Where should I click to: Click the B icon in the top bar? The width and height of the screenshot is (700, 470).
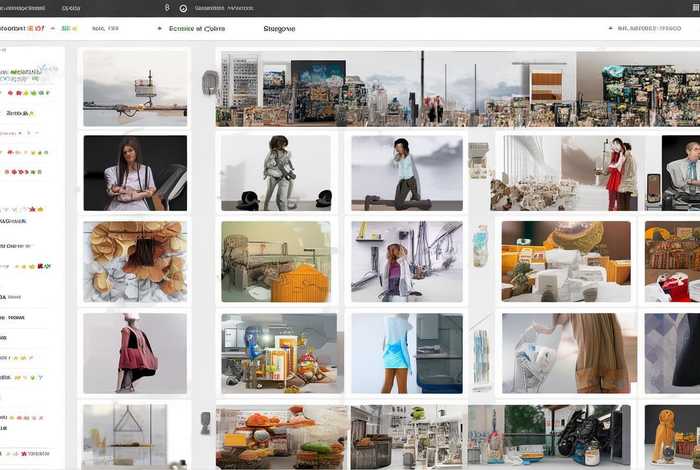[166, 8]
